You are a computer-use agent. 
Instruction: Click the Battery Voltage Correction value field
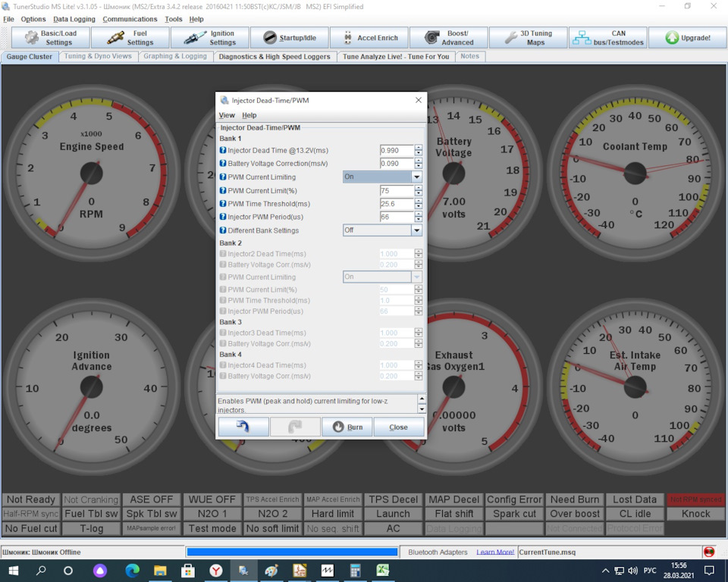397,164
